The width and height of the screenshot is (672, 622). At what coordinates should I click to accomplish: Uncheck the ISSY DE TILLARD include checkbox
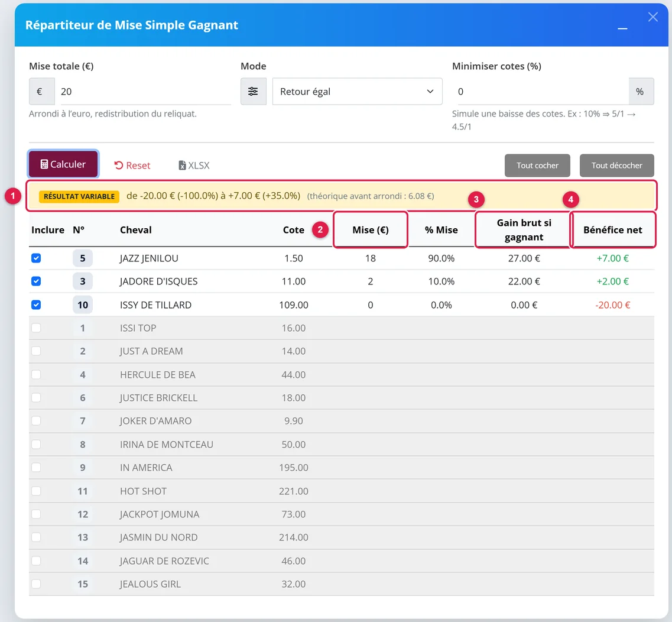(x=36, y=304)
